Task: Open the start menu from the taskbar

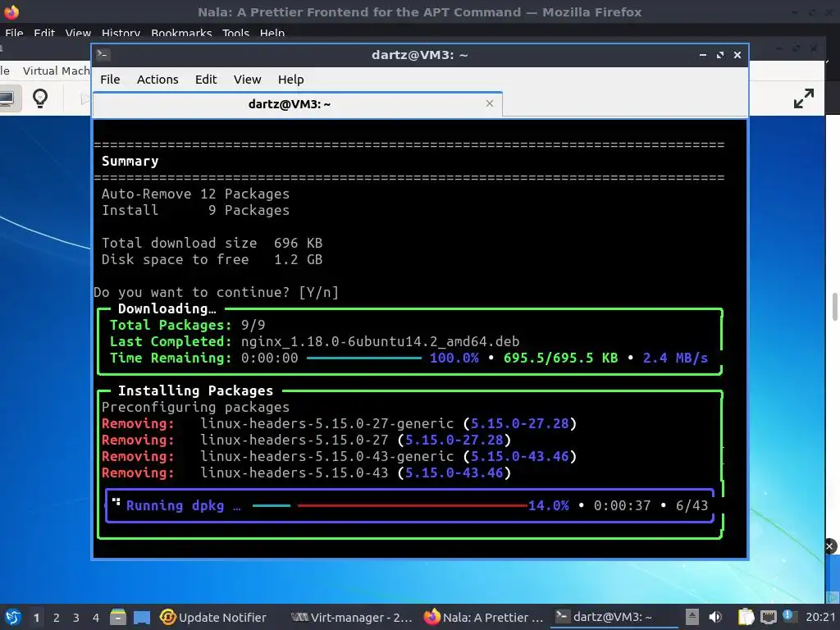Action: (x=13, y=617)
